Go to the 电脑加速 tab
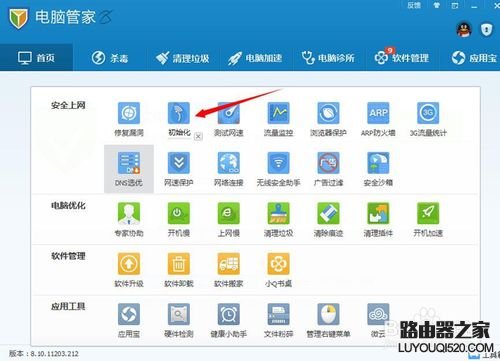500x361 pixels. tap(255, 58)
